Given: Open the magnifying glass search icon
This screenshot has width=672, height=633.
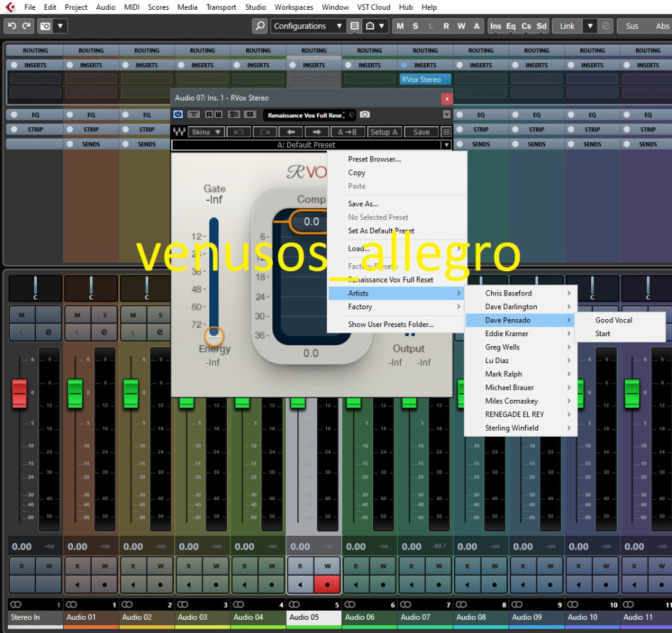Looking at the screenshot, I should (x=260, y=26).
